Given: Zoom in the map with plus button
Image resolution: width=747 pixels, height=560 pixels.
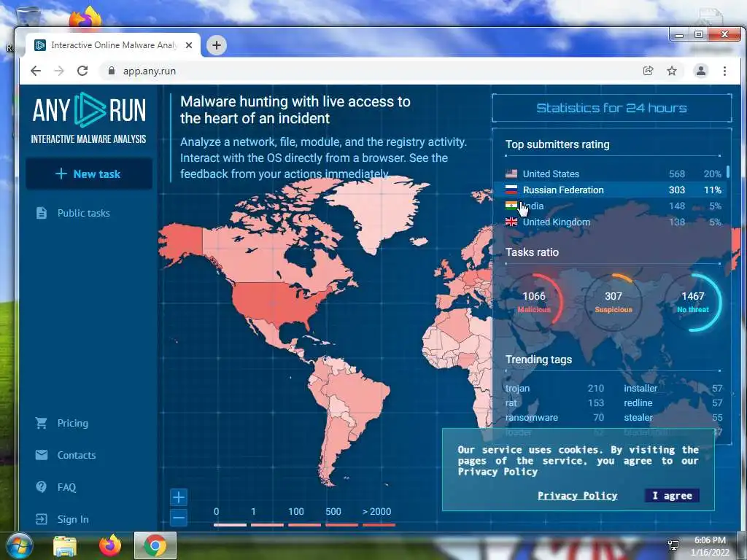Looking at the screenshot, I should (179, 497).
